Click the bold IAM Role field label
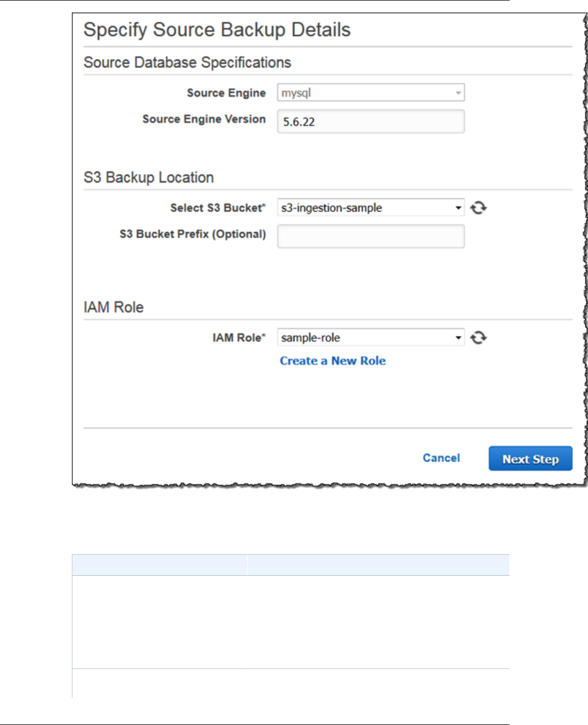The height and width of the screenshot is (725, 588). pyautogui.click(x=238, y=338)
